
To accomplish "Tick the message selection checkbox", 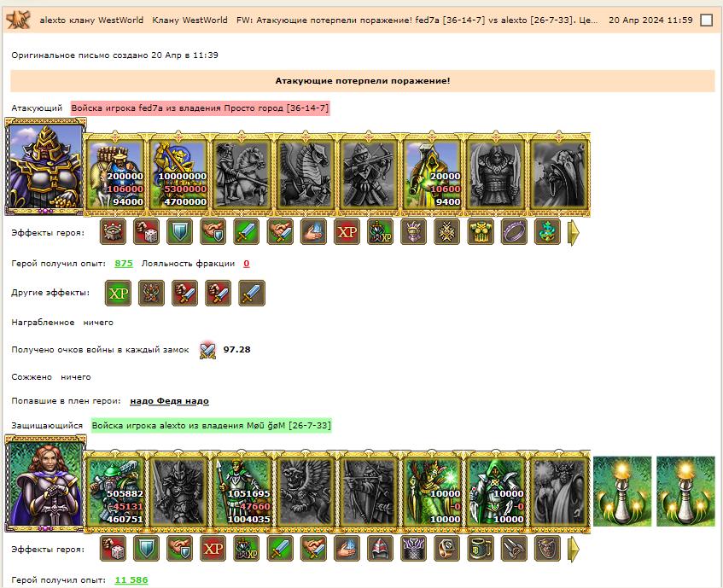I will point(707,20).
